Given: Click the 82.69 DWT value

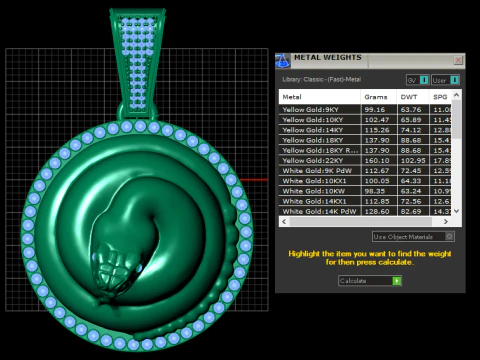Looking at the screenshot, I should [411, 211].
